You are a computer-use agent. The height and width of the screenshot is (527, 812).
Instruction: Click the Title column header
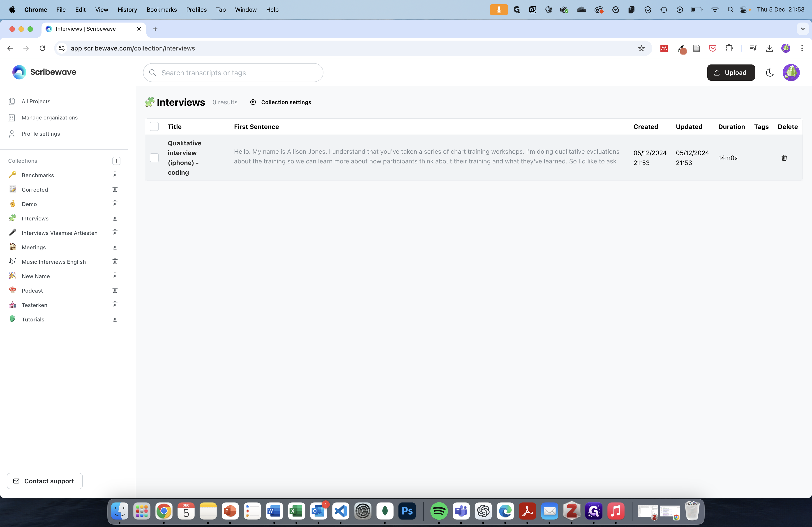click(x=175, y=127)
